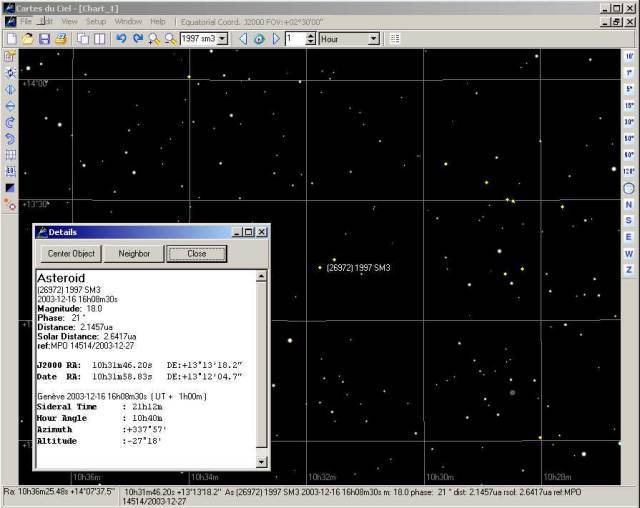Click the Asteroid heading in Details
Viewport: 640px width, 508px height.
point(61,278)
